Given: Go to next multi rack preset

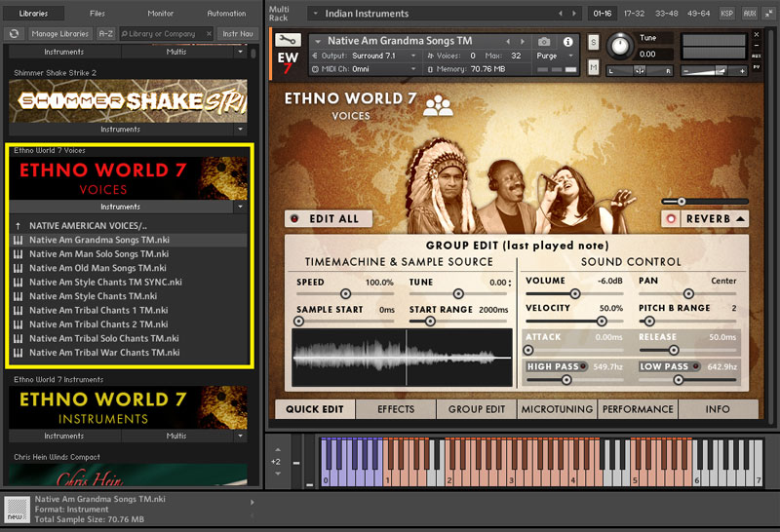Looking at the screenshot, I should pos(574,14).
